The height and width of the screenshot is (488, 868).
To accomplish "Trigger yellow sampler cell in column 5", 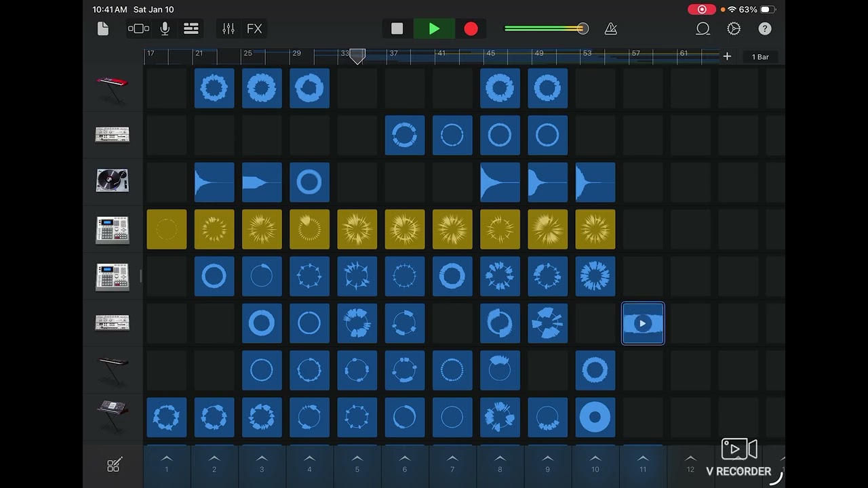I will [x=357, y=229].
